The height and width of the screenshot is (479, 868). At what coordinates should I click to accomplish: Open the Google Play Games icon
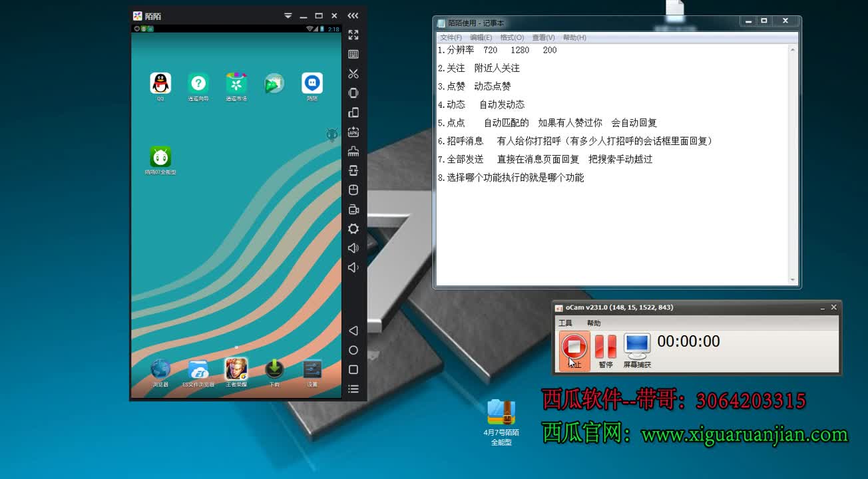(274, 84)
